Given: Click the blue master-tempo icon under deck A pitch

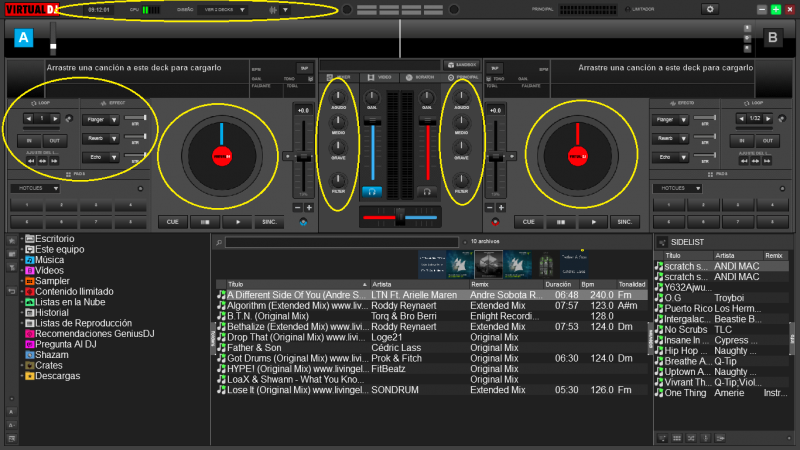Looking at the screenshot, I should click(303, 222).
